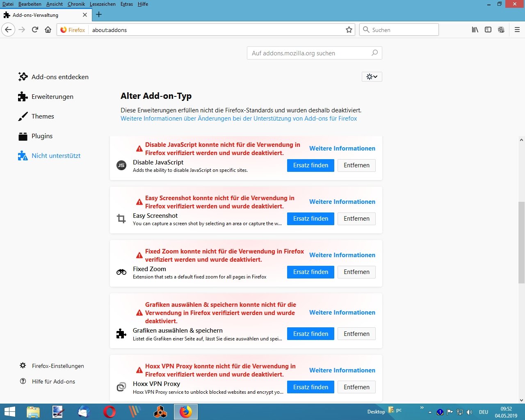Click the Disable JavaScript JS icon

pyautogui.click(x=121, y=165)
